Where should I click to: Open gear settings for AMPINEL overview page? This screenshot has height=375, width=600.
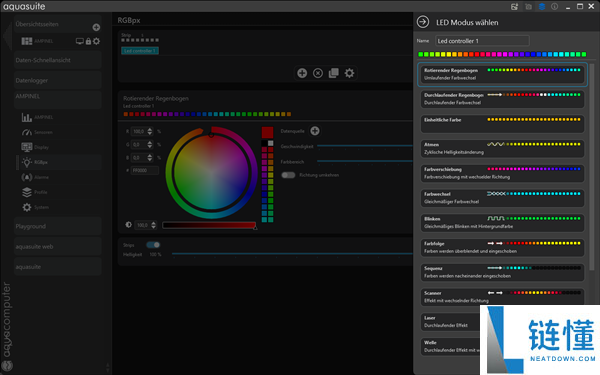pyautogui.click(x=96, y=41)
